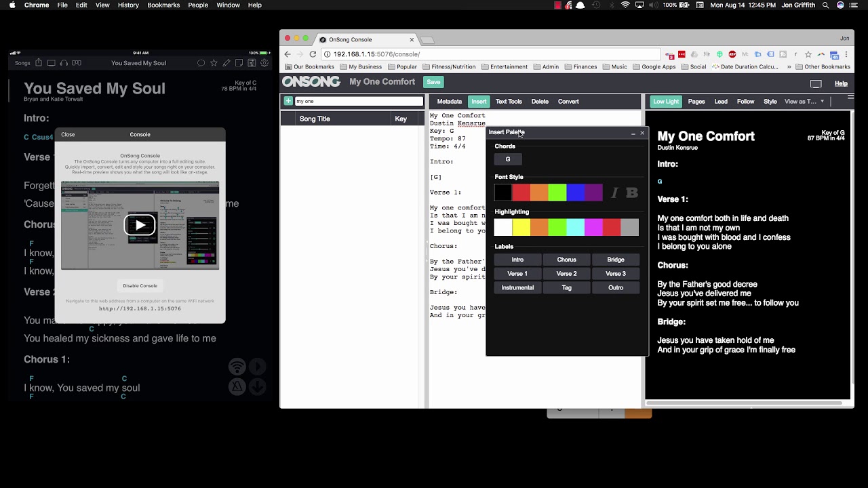Open the Finances bookmarks folder

click(580, 67)
